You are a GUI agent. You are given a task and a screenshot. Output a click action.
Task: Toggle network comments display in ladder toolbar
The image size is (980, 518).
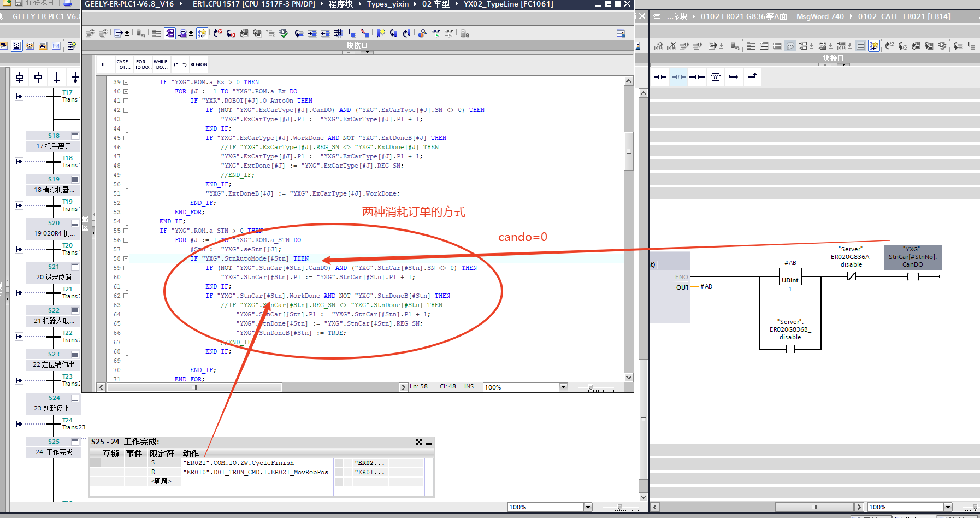pyautogui.click(x=790, y=46)
